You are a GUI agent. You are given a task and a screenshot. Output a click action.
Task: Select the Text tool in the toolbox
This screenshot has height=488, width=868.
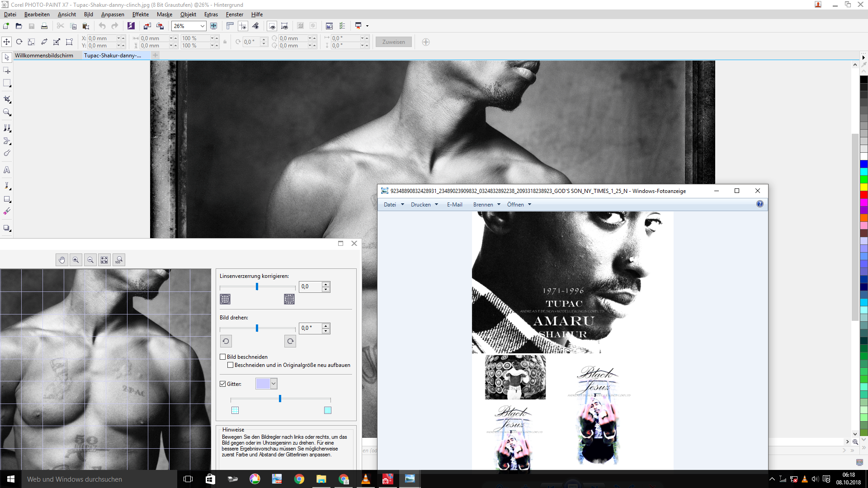[x=7, y=170]
